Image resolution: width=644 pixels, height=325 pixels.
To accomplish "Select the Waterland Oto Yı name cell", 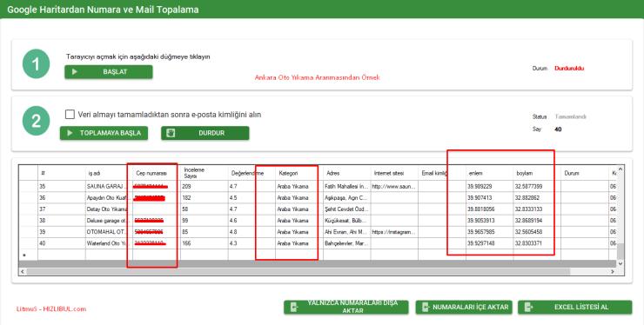I will (x=109, y=243).
